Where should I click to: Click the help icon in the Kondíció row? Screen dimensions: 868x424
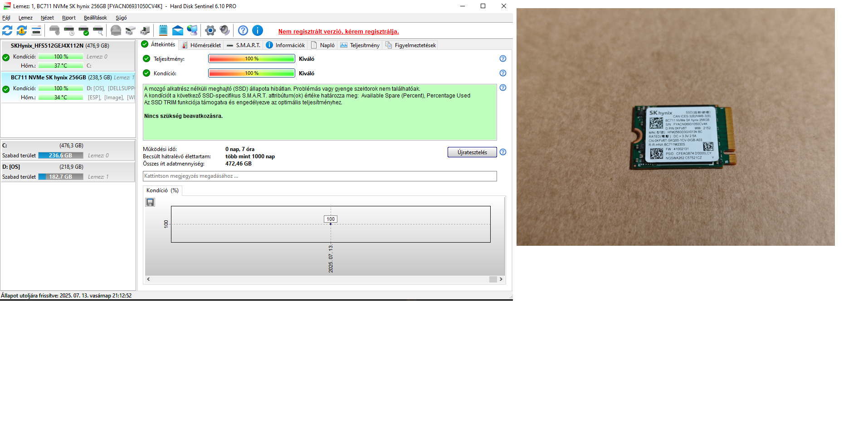pos(503,73)
